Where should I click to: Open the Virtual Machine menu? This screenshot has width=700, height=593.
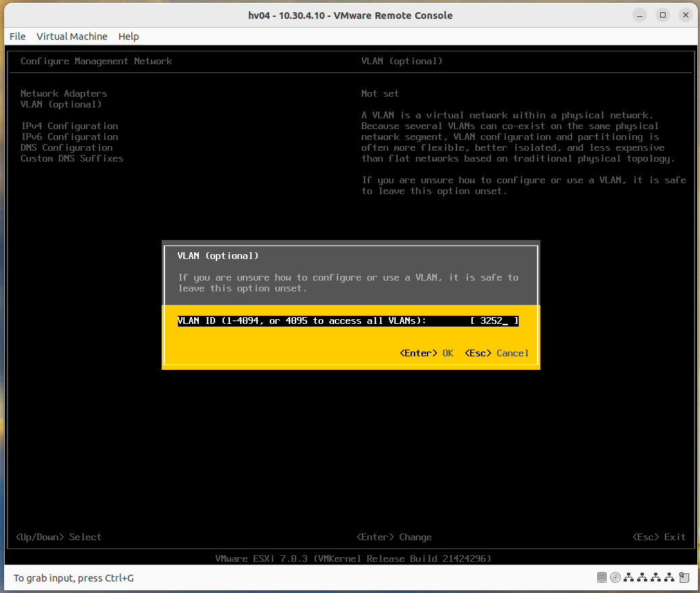(72, 37)
